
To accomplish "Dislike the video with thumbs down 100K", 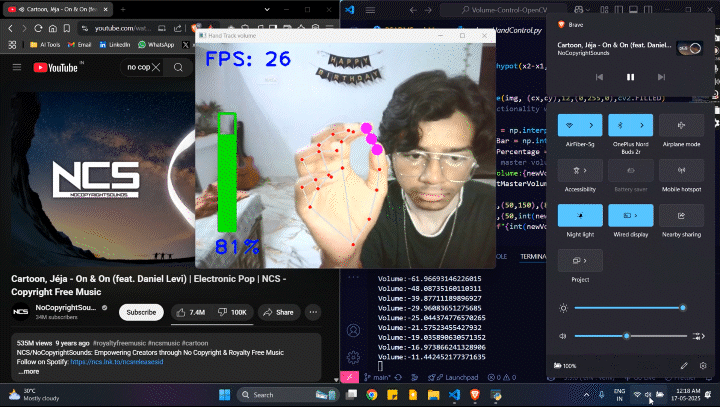I will (x=232, y=312).
